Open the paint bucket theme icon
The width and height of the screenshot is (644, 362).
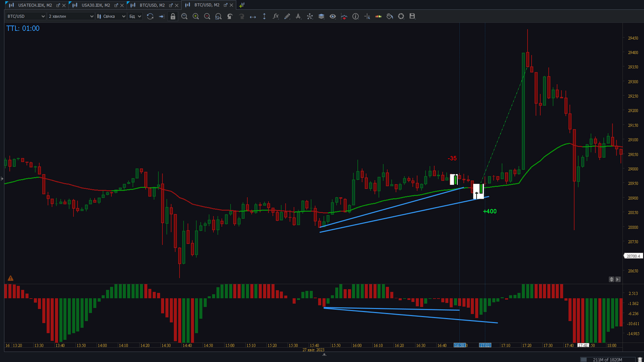coord(389,16)
